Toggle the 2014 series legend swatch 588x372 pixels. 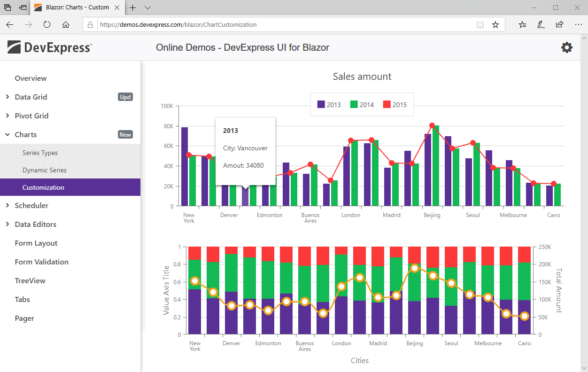354,105
